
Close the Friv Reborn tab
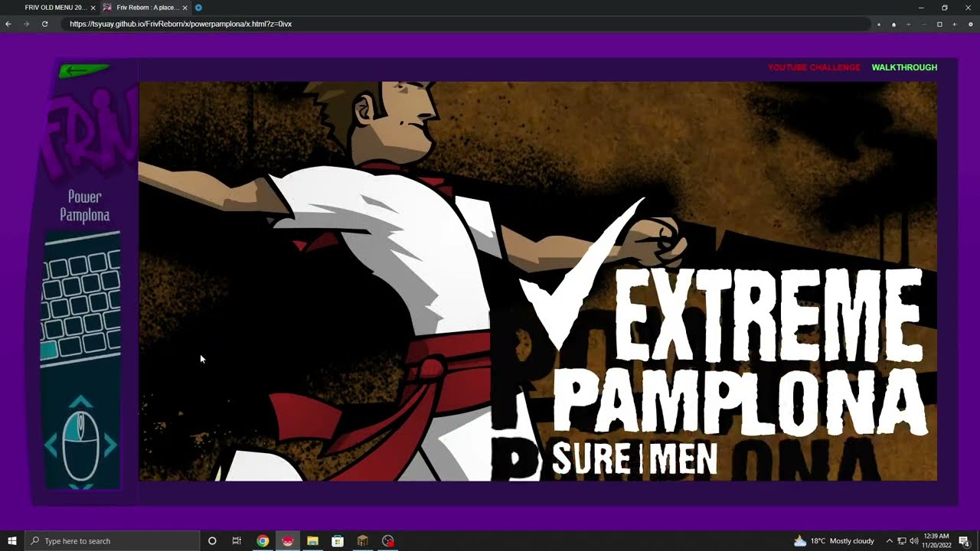185,8
